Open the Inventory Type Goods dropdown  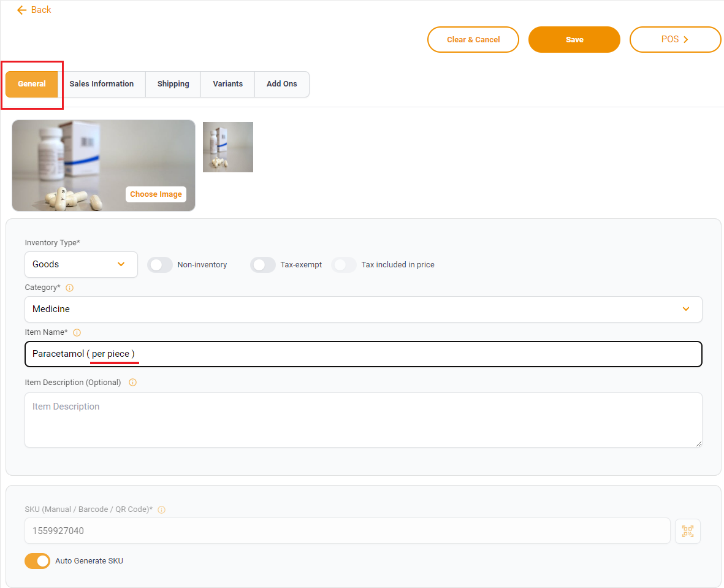click(x=82, y=265)
